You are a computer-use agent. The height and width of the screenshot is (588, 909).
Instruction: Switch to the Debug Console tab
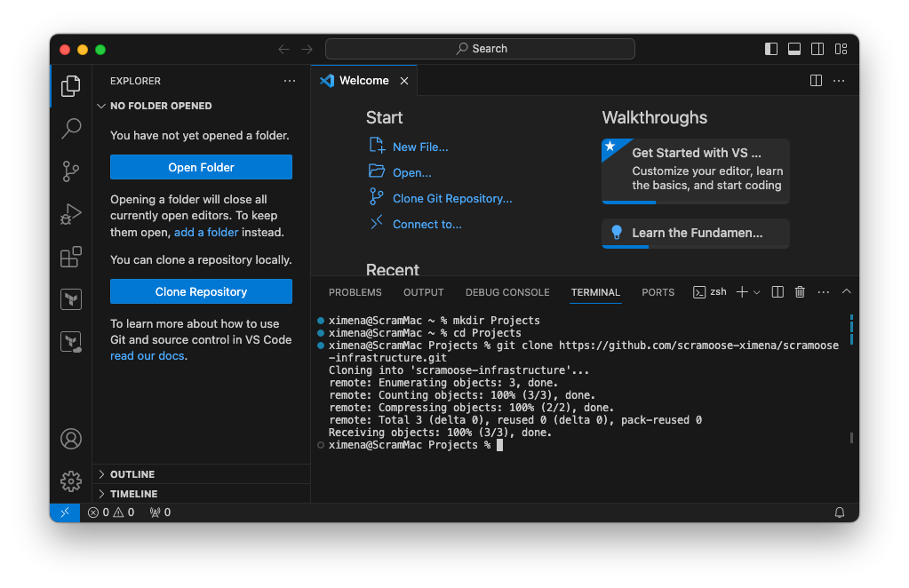tap(507, 292)
